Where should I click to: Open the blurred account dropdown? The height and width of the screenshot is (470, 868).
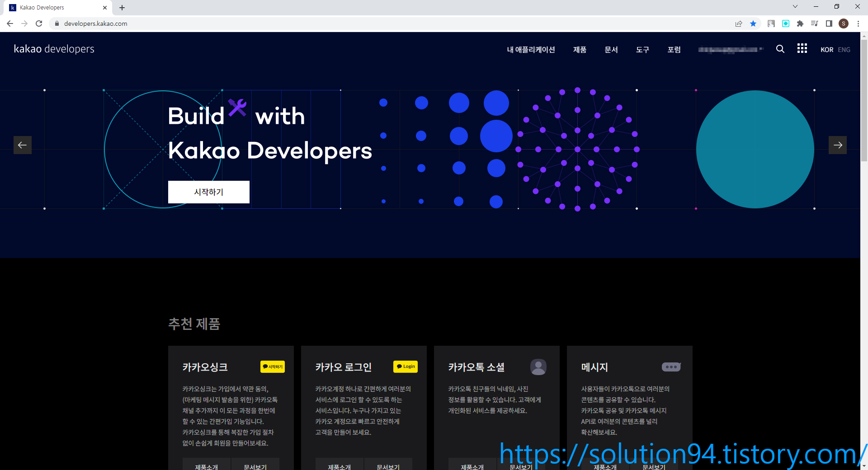(x=731, y=50)
